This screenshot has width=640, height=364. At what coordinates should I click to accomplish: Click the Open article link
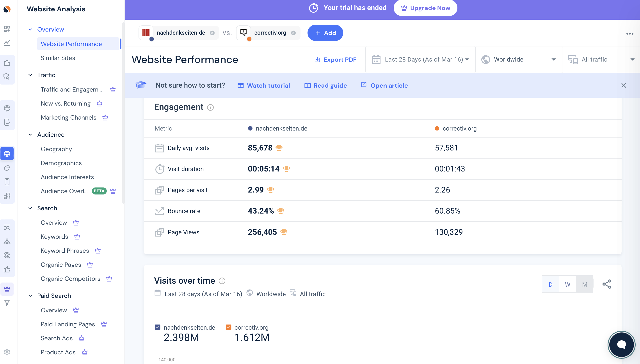384,85
